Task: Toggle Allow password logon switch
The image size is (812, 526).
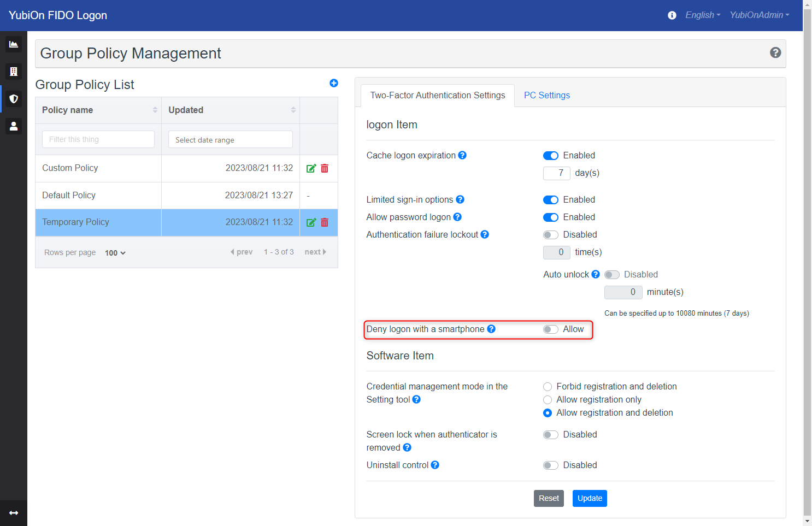Action: coord(551,217)
